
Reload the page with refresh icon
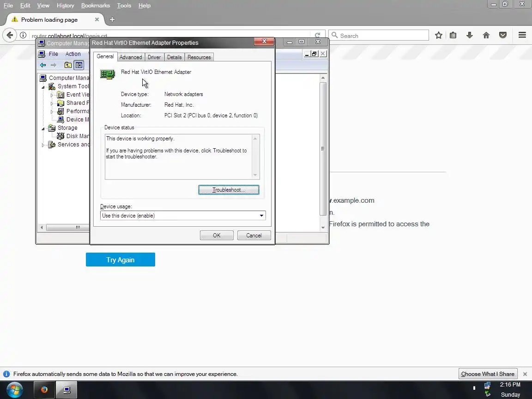[x=318, y=35]
